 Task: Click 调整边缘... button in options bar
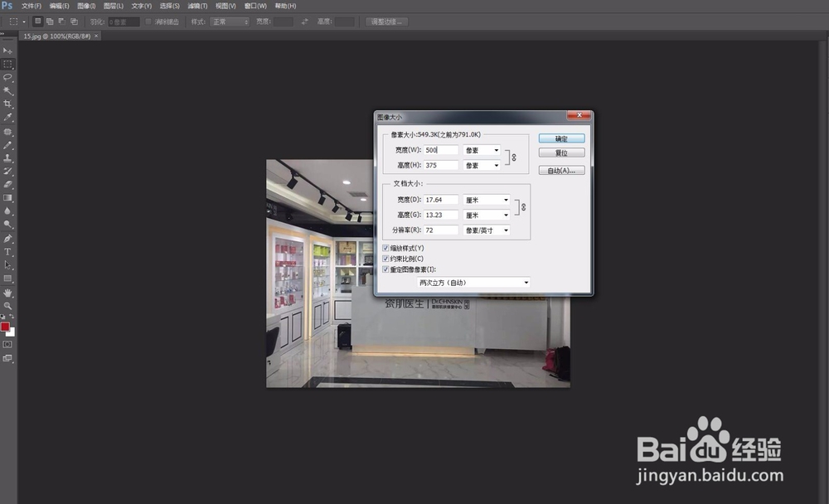[x=386, y=22]
